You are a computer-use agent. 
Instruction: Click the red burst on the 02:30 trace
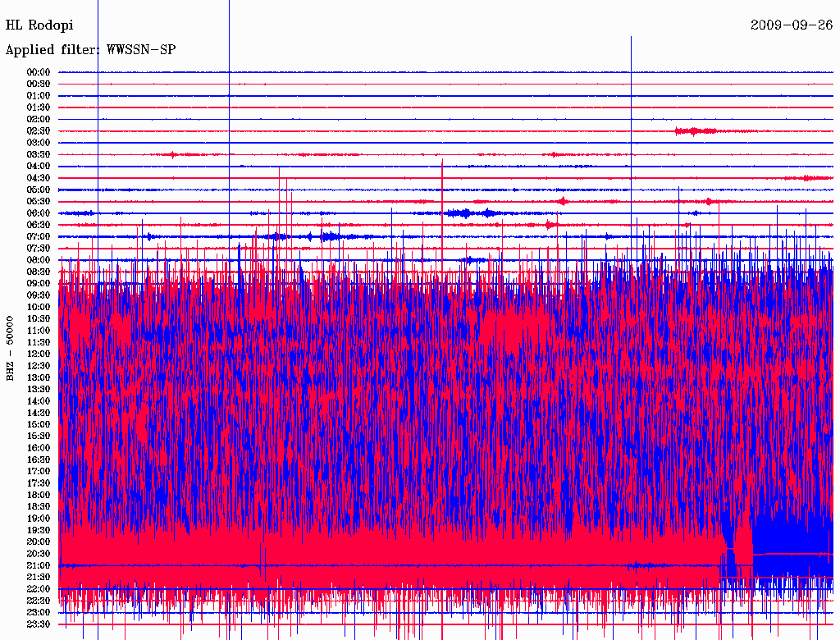tap(694, 131)
